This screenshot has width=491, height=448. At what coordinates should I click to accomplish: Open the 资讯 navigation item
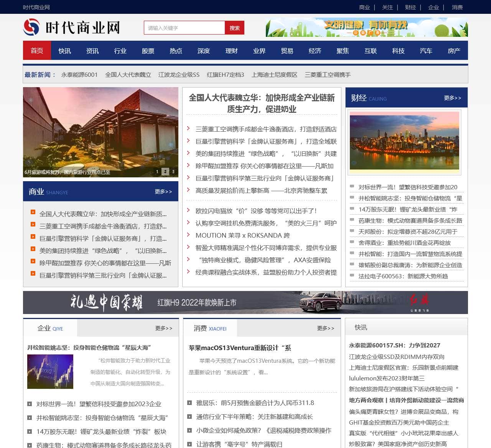(x=92, y=51)
